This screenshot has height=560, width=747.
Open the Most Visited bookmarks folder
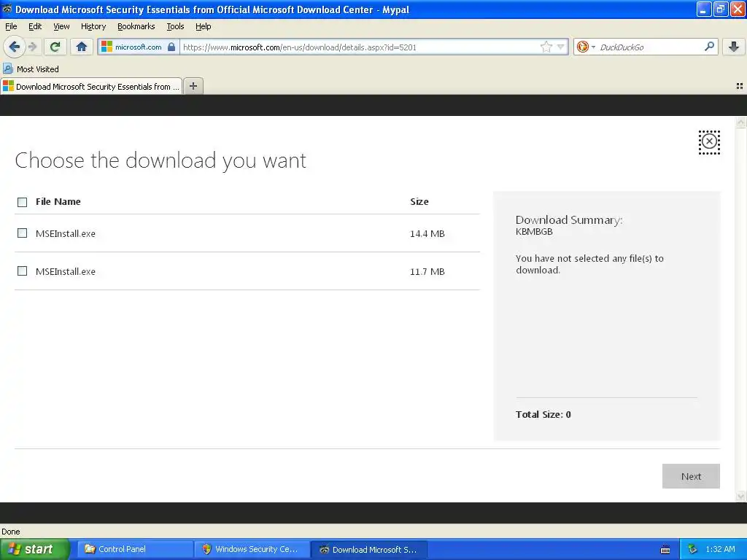pos(31,69)
